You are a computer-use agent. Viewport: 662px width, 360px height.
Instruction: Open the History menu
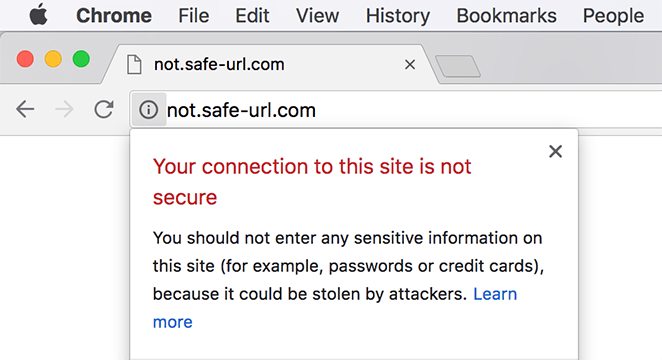coord(398,16)
